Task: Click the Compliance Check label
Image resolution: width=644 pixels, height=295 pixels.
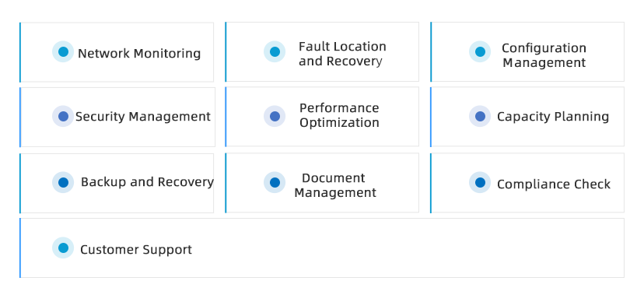Action: click(554, 184)
